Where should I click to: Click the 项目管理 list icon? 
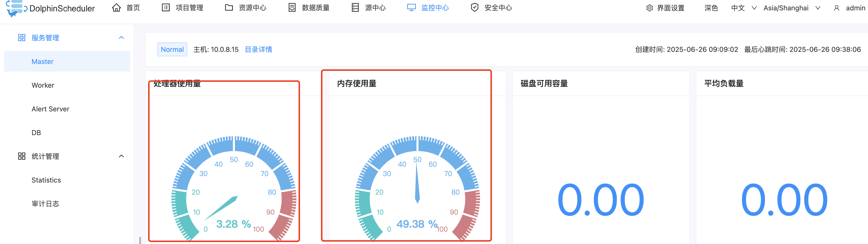(166, 8)
